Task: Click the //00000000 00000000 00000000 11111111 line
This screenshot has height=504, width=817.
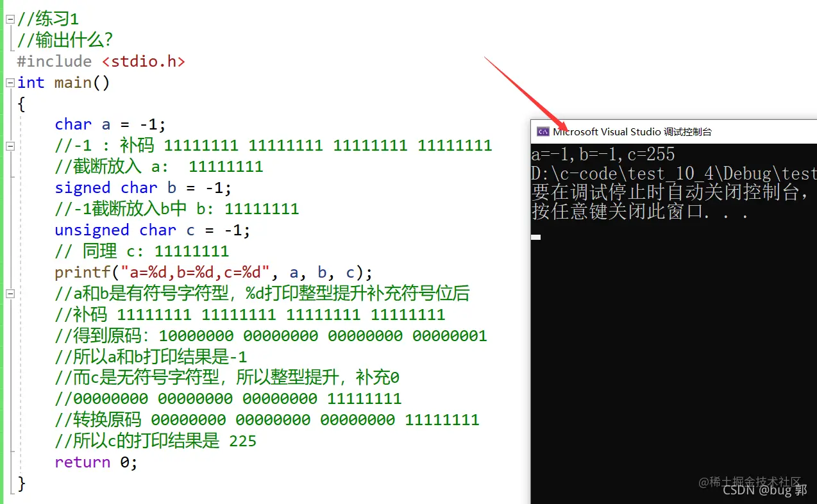Action: [x=228, y=399]
